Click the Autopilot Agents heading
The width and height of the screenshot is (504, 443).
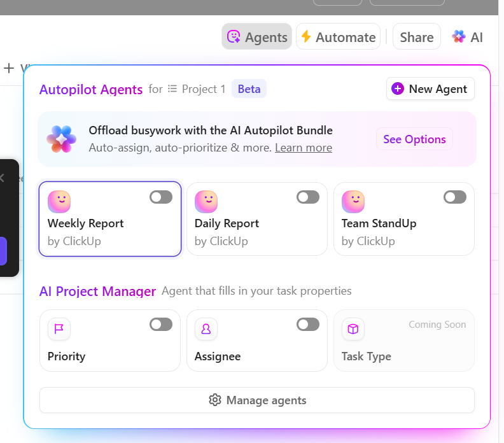(91, 90)
